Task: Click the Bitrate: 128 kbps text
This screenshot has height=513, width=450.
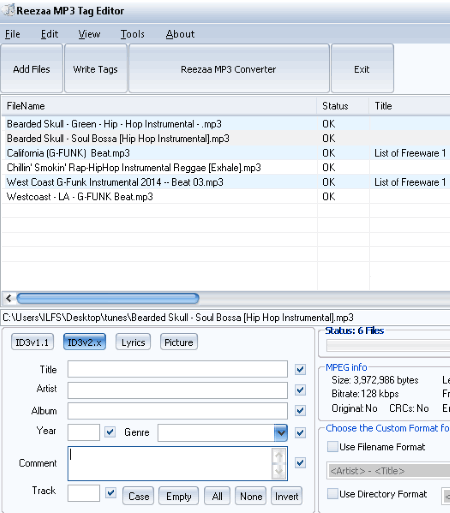Action: (365, 394)
